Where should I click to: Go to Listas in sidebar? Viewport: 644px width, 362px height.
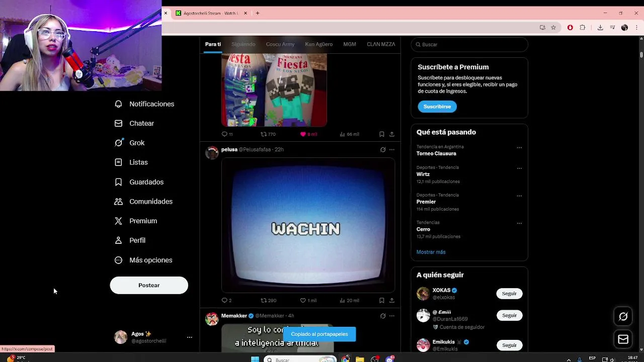(x=131, y=162)
